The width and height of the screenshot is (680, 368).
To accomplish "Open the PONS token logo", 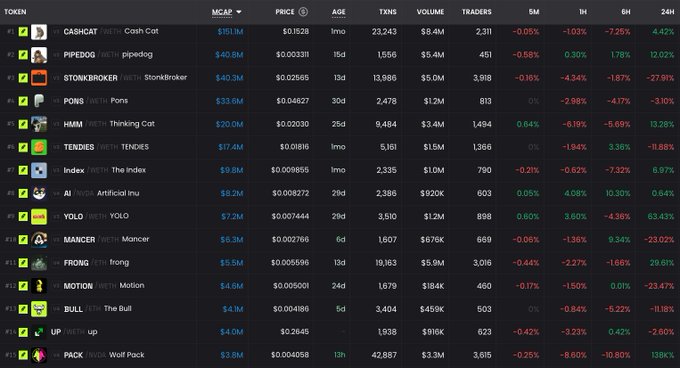I will [39, 101].
